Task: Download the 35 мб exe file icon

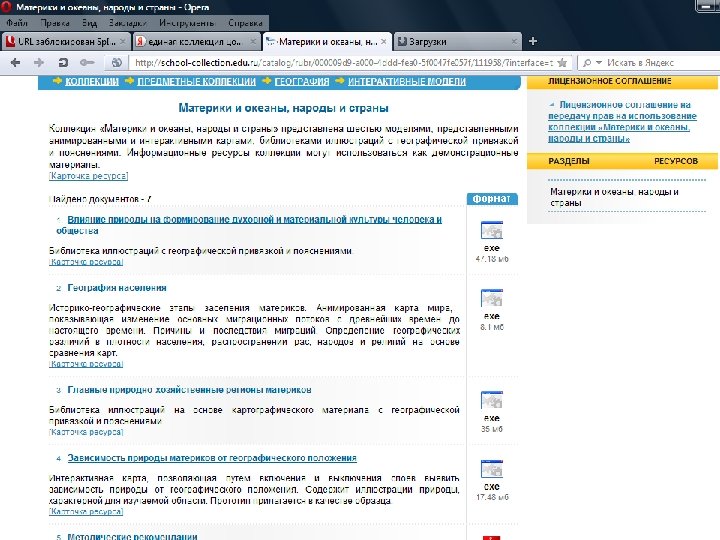Action: 492,400
